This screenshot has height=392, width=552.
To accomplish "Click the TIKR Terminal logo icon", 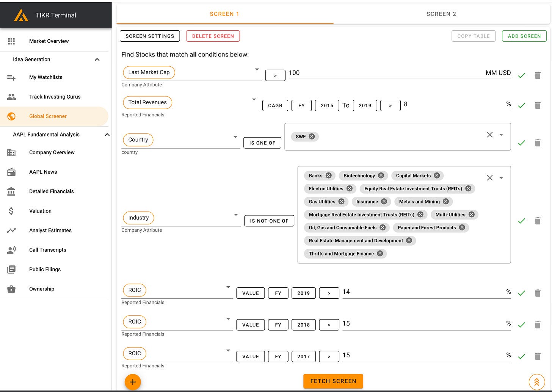I will (x=21, y=15).
